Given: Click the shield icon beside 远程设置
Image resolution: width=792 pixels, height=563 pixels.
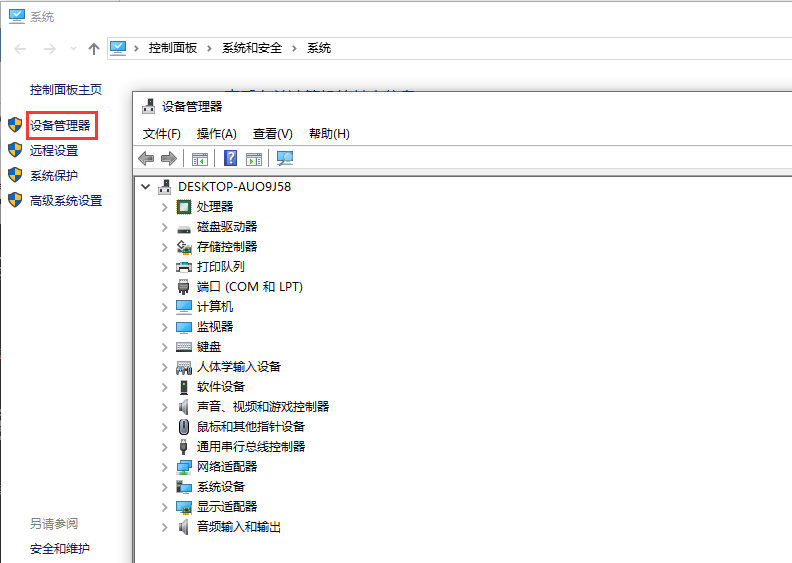Looking at the screenshot, I should [x=15, y=150].
